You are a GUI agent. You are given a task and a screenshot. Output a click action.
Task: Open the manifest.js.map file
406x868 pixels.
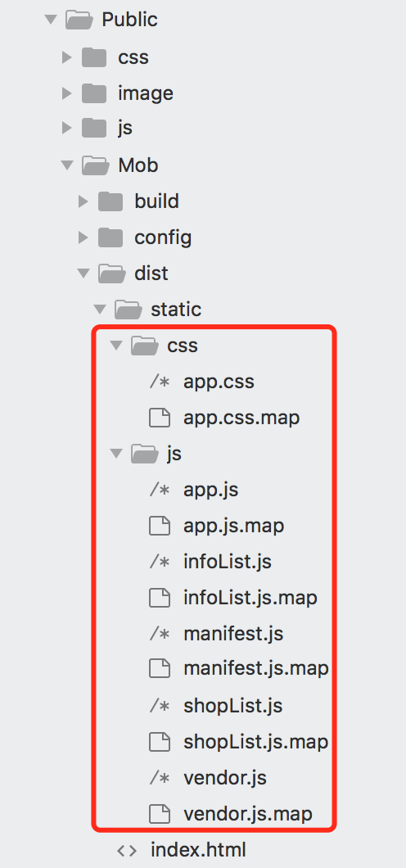[x=256, y=670]
